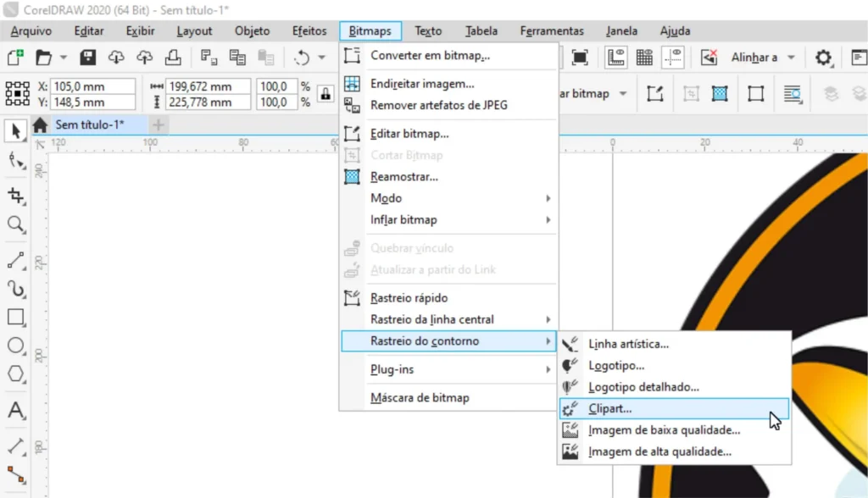Choose Converter em bitmap... entry
Image resolution: width=868 pixels, height=498 pixels.
point(448,55)
